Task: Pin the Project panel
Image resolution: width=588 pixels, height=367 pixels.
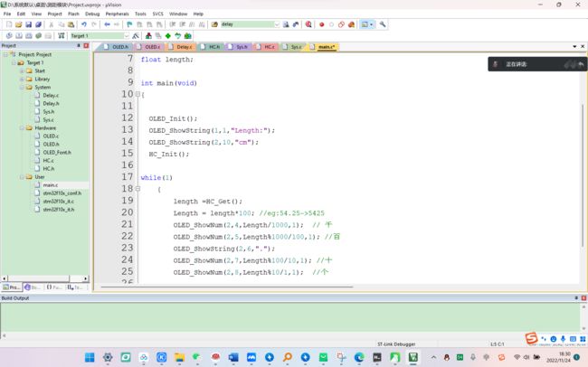Action: 79,46
